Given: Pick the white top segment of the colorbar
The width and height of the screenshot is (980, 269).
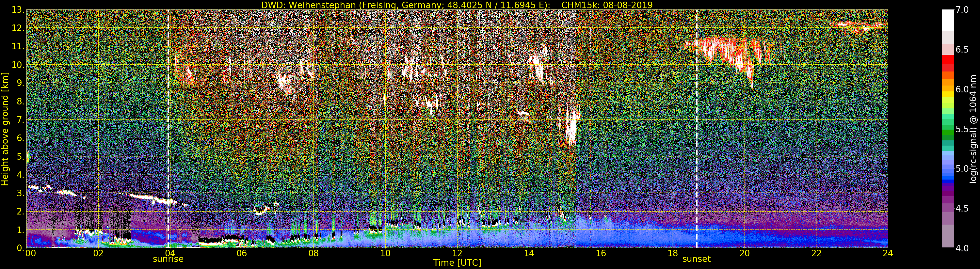Looking at the screenshot, I should tap(948, 19).
